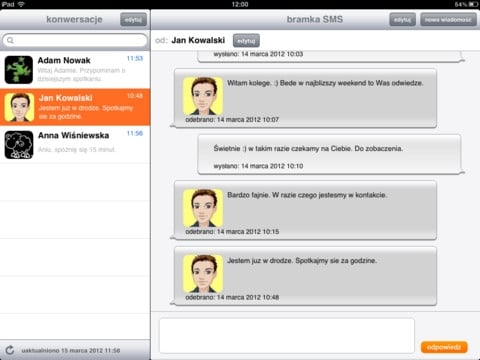Click avatar in 'Jestem juz w drodze' message
480x360 pixels.
pyautogui.click(x=203, y=274)
